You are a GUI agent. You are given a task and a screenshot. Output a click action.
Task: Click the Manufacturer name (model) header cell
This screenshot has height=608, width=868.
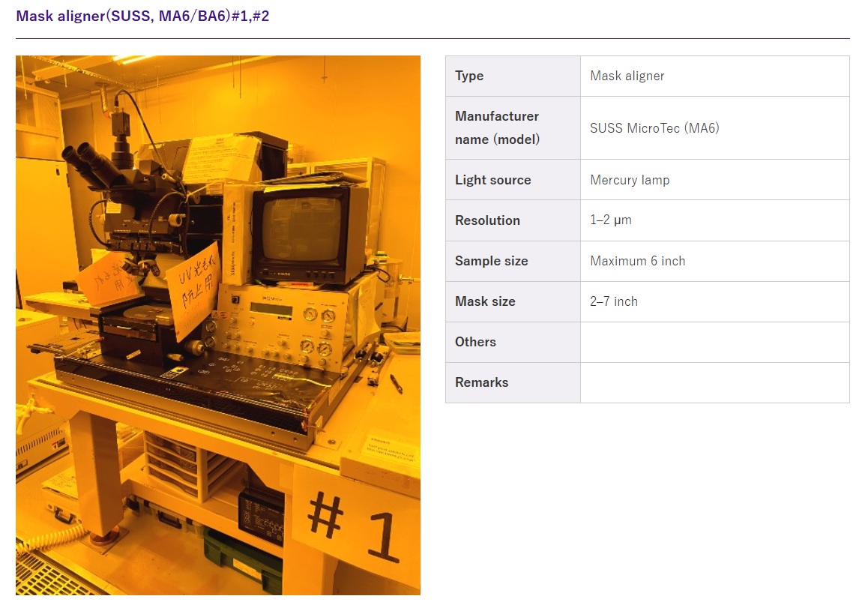(513, 128)
